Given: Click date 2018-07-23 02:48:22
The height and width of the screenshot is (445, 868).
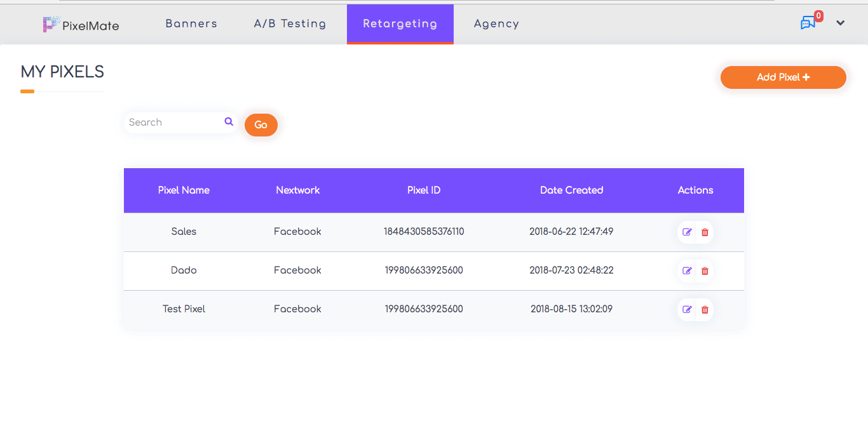Looking at the screenshot, I should (x=571, y=270).
